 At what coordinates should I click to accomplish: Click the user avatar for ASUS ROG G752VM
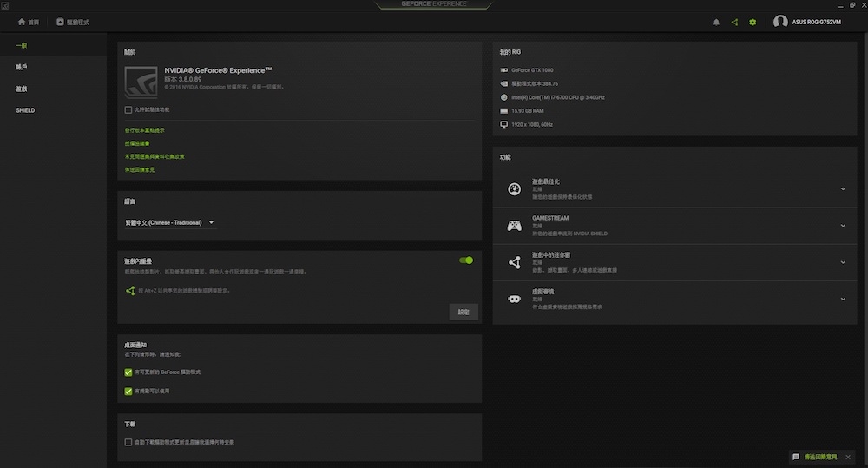point(780,22)
